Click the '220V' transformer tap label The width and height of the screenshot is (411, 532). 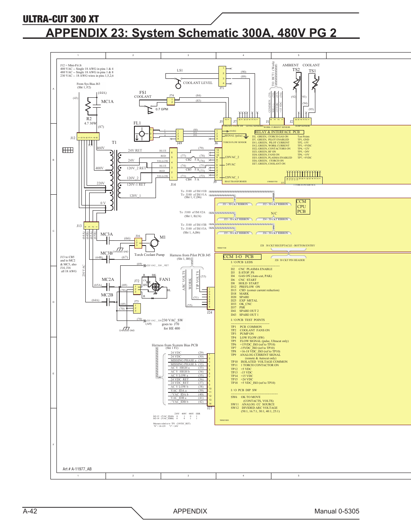100,183
